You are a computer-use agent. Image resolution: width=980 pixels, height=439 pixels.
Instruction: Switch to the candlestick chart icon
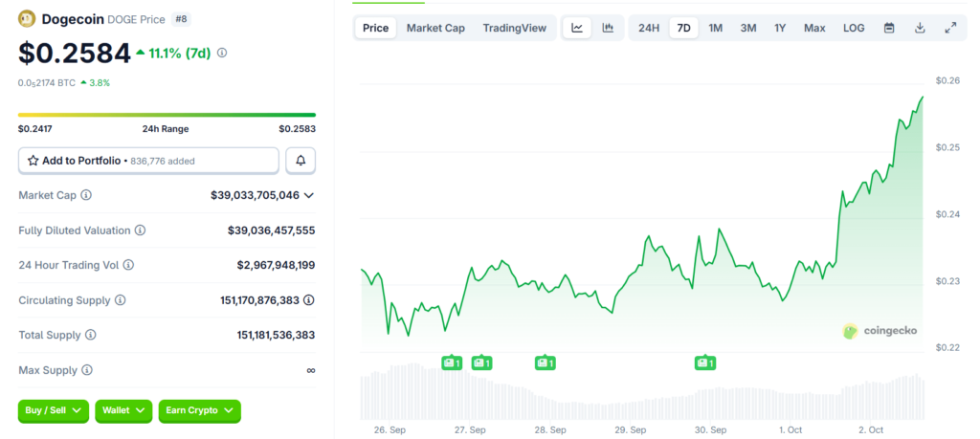(608, 28)
